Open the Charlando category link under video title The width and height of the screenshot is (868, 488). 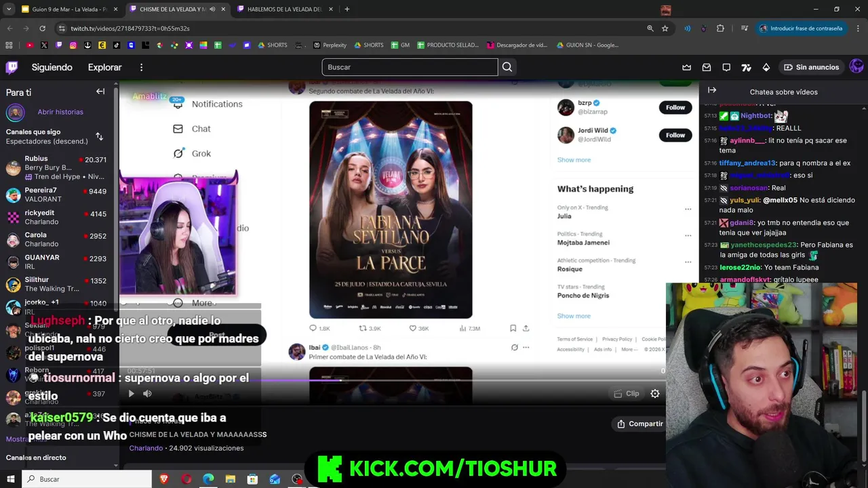point(146,448)
